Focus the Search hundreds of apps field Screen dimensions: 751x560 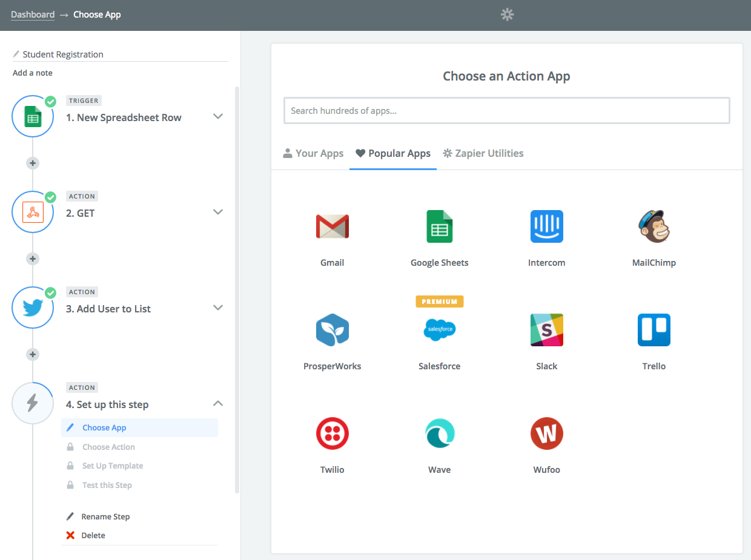pyautogui.click(x=507, y=111)
